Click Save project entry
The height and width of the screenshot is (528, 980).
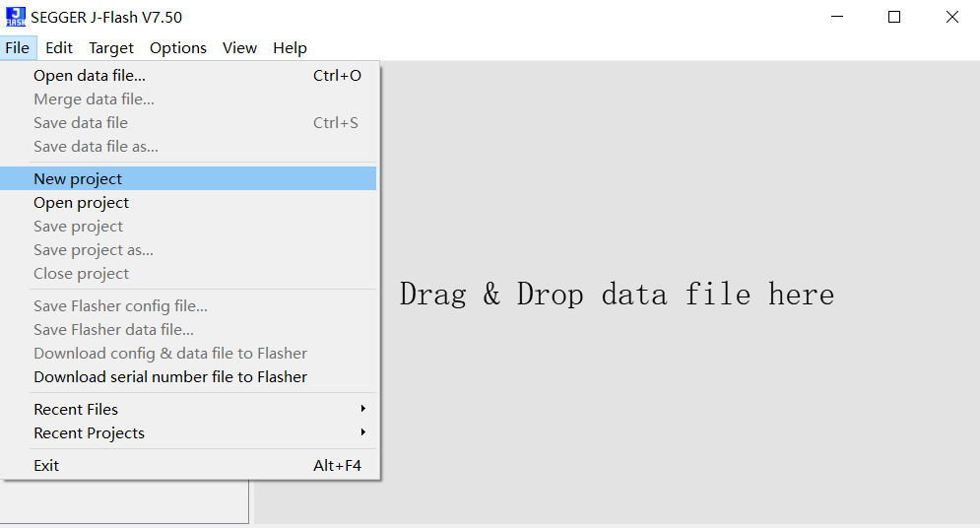point(189,227)
